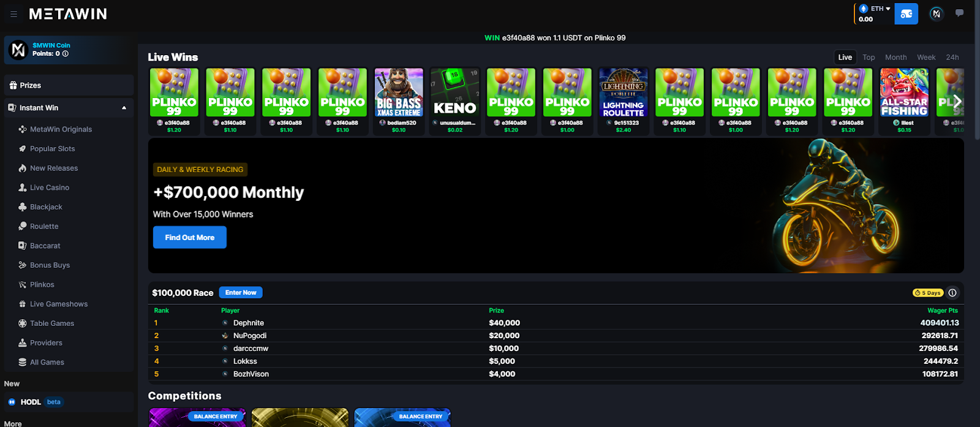Click winner name Illest
The height and width of the screenshot is (427, 980).
pos(908,123)
